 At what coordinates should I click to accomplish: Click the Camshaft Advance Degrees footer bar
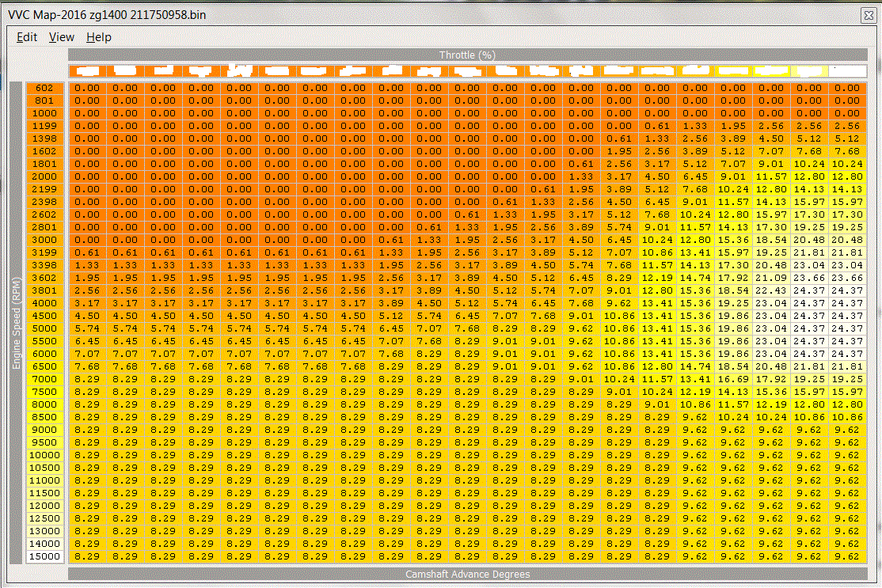(x=467, y=574)
